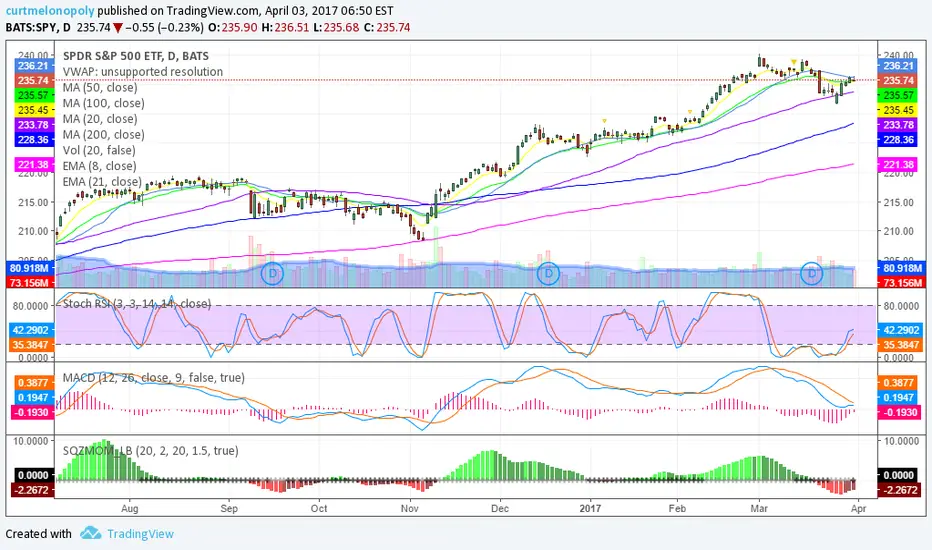The image size is (932, 550).
Task: Click the December dividend D marker
Action: coord(548,274)
